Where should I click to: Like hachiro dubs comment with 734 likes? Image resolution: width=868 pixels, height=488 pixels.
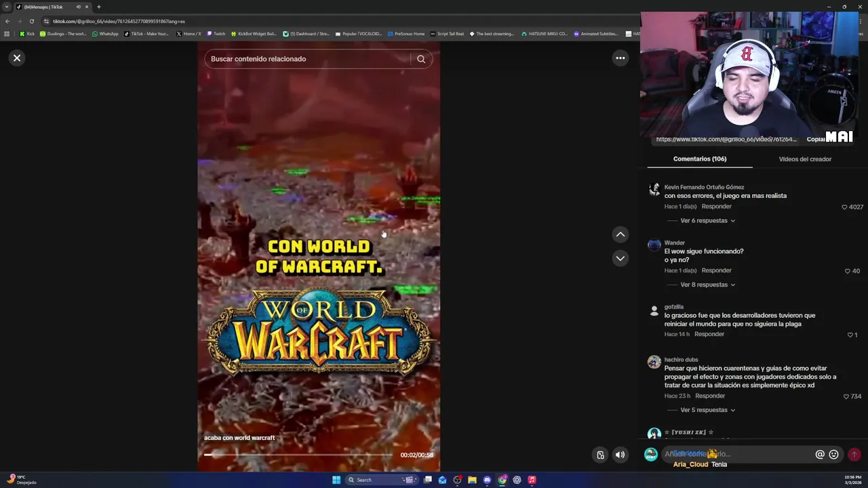[x=846, y=396]
